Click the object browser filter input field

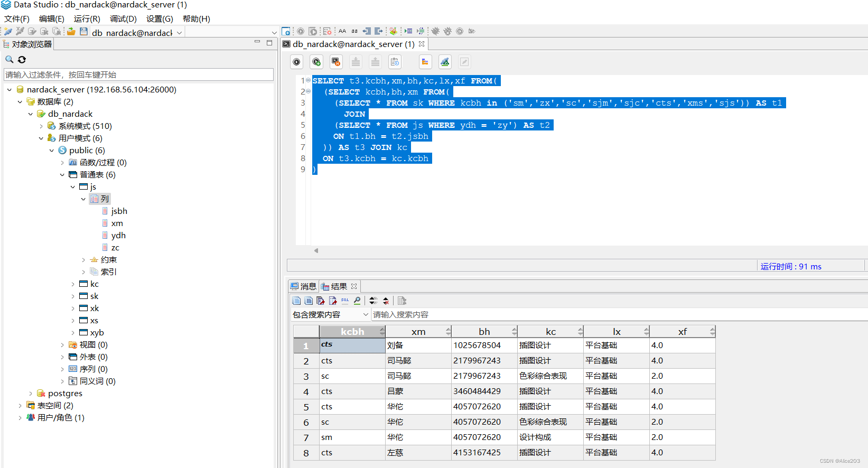click(138, 75)
